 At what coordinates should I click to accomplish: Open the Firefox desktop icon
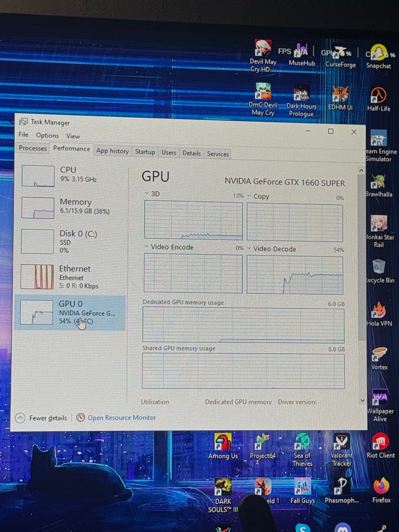tap(381, 490)
